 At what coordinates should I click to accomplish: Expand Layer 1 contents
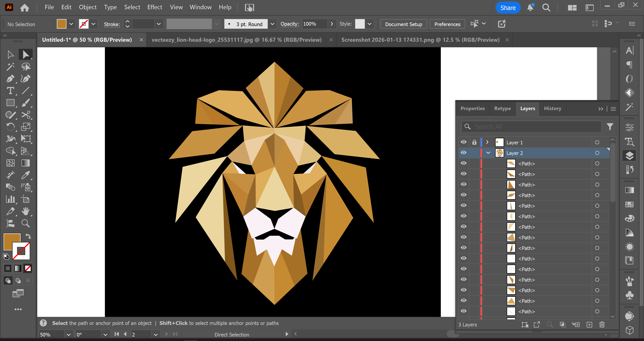487,142
